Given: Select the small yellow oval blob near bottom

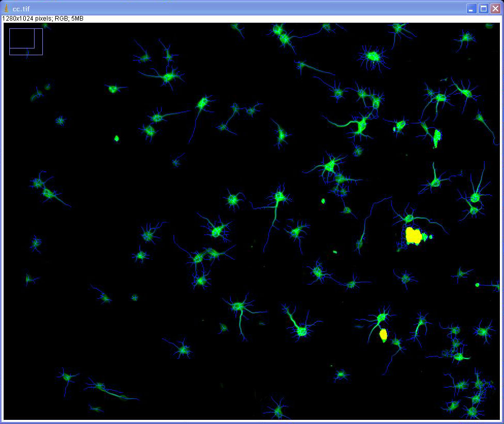Looking at the screenshot, I should [383, 335].
